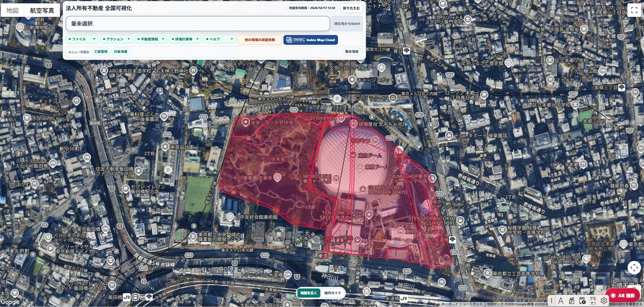The image size is (644, 307).
Task: Click the 東京ドームシティ アトラクションズ marker
Action: point(428,204)
